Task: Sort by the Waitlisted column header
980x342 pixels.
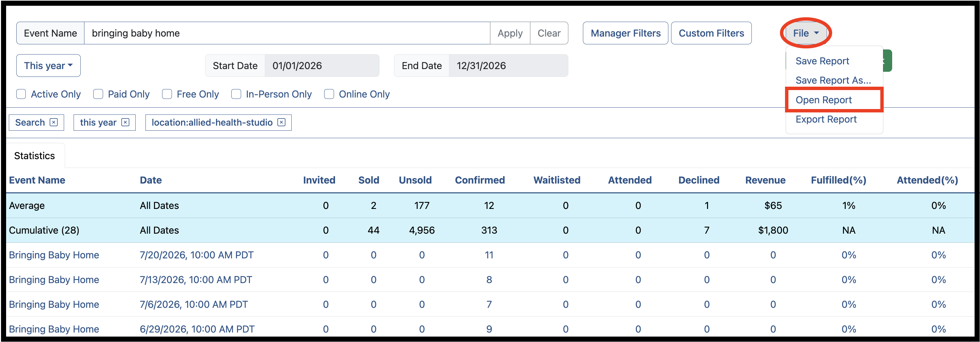Action: (x=556, y=180)
